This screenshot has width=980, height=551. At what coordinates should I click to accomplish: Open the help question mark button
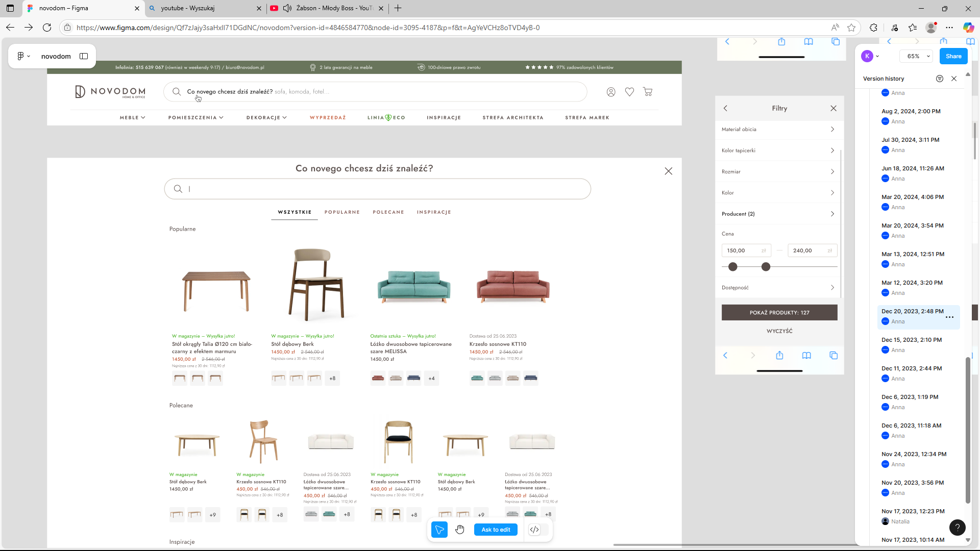pyautogui.click(x=957, y=528)
